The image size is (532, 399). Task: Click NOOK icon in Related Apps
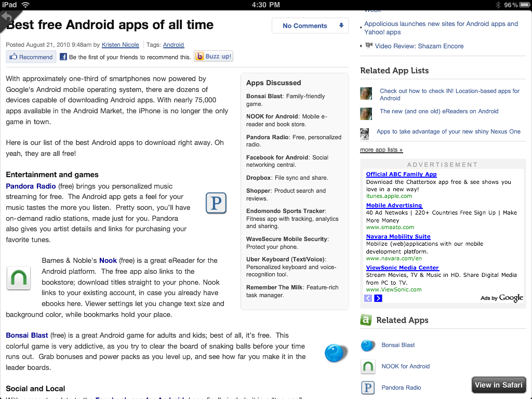368,367
